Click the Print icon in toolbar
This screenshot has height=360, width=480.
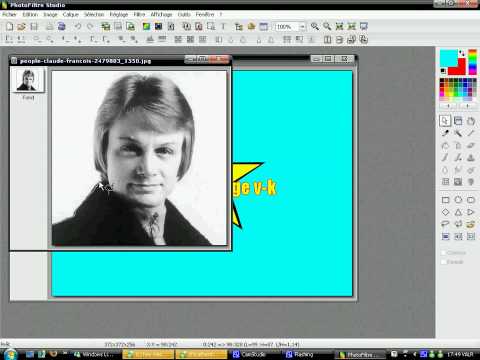coord(49,27)
